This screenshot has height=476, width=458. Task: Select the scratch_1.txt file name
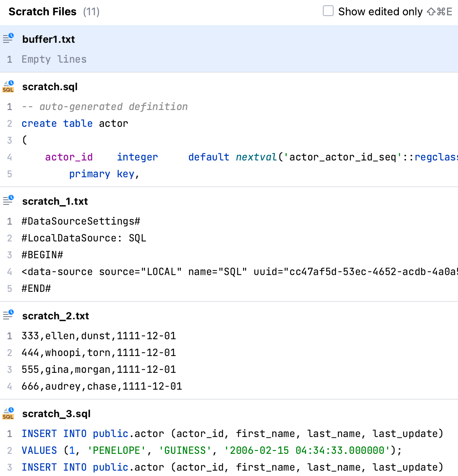(x=55, y=201)
